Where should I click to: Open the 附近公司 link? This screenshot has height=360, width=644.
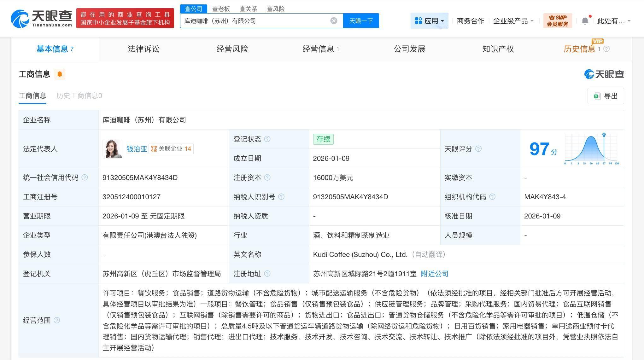pos(434,274)
